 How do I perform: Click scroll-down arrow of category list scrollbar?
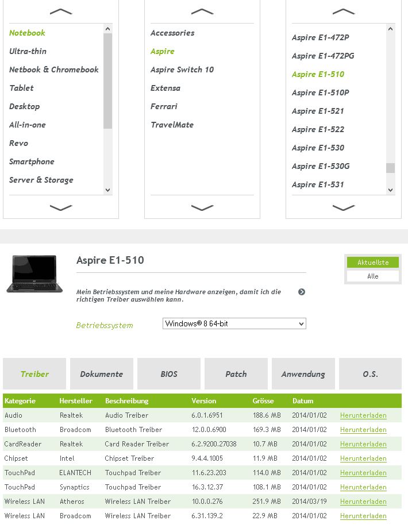tap(107, 190)
